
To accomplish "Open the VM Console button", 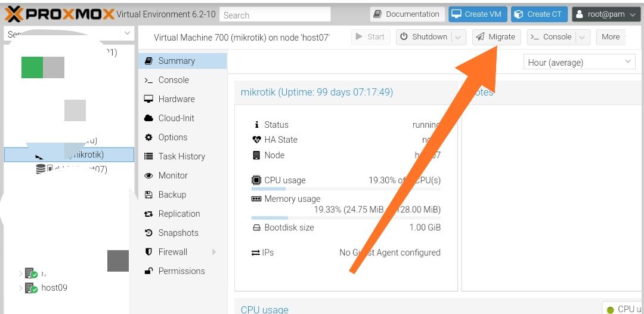I will (x=551, y=37).
